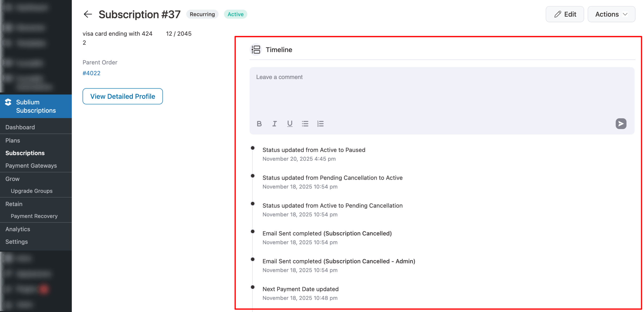Toggle bold formatting in the comment editor
Image resolution: width=644 pixels, height=312 pixels.
(259, 124)
